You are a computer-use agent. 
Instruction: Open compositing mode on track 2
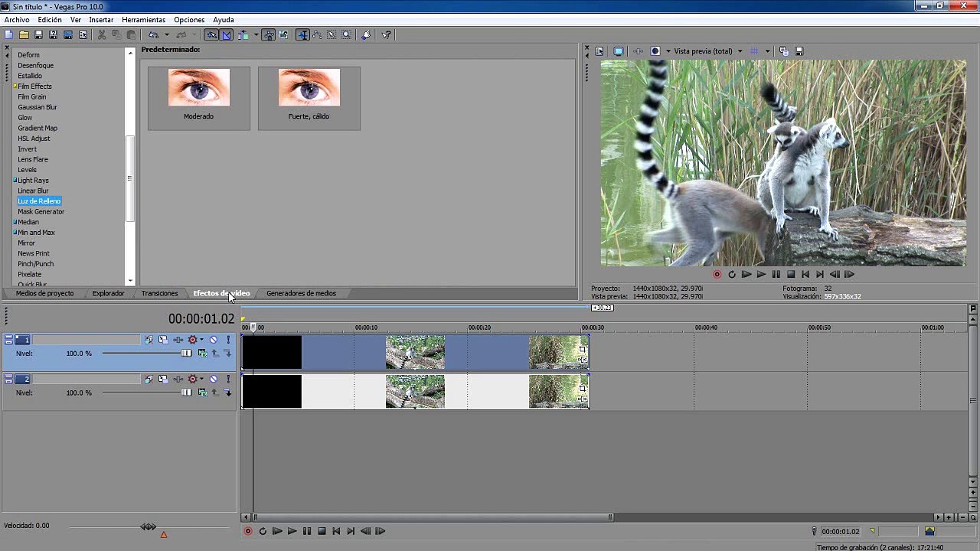click(202, 393)
